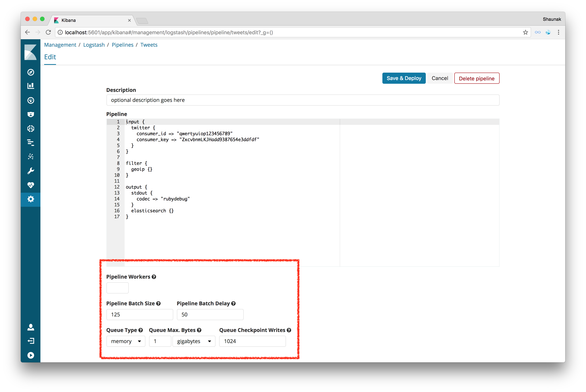Go to Tweets breadcrumb
Viewport: 586px width, 392px height.
tap(149, 45)
